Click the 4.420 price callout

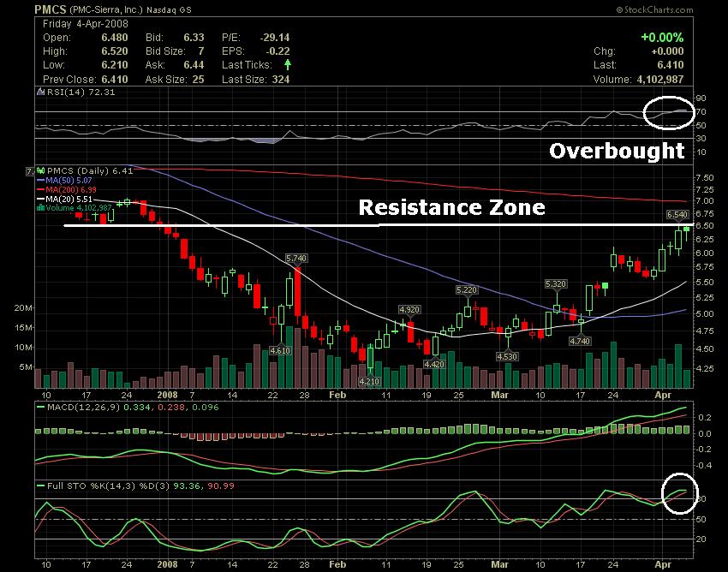pyautogui.click(x=434, y=365)
